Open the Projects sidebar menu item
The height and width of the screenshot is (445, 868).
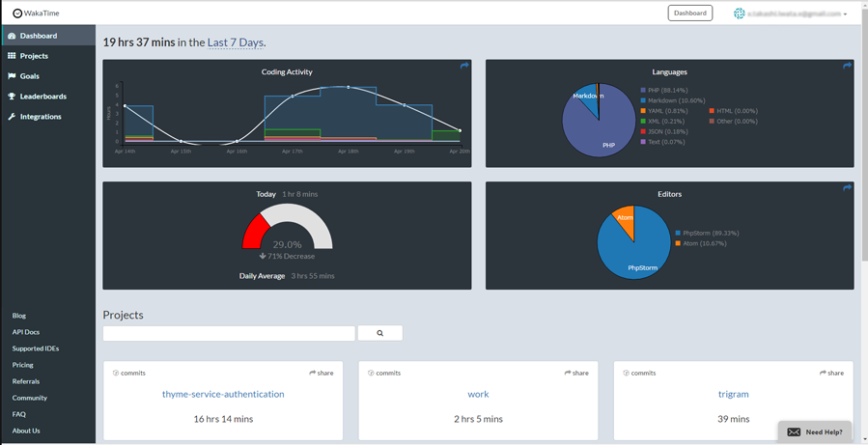48,56
